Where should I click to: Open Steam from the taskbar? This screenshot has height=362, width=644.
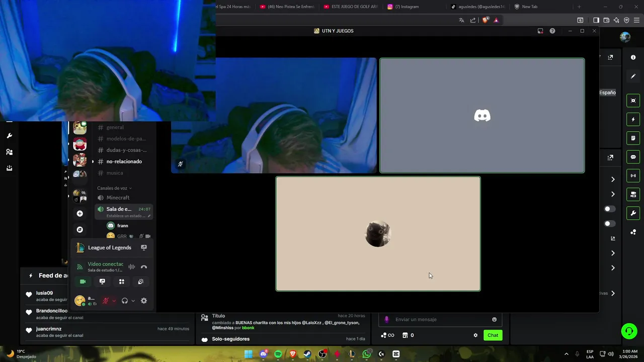click(x=307, y=354)
